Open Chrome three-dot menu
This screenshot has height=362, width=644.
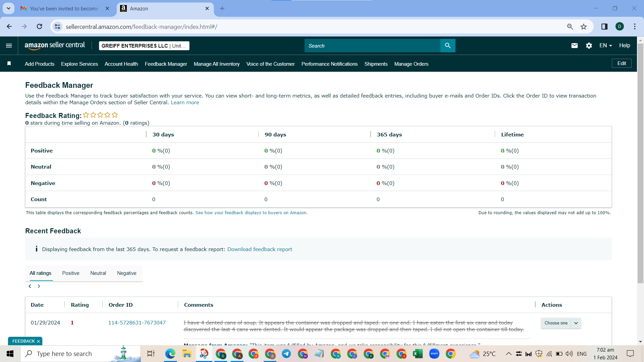pos(635,26)
